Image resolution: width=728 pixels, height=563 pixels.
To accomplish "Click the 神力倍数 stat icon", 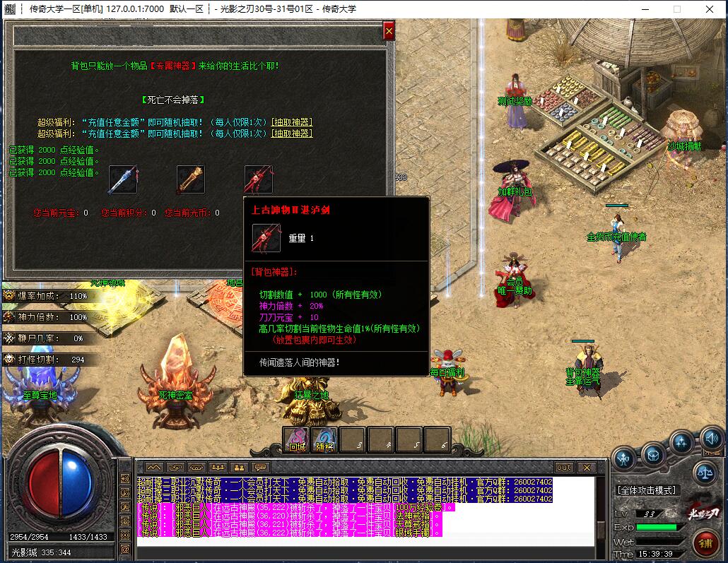I will (9, 317).
